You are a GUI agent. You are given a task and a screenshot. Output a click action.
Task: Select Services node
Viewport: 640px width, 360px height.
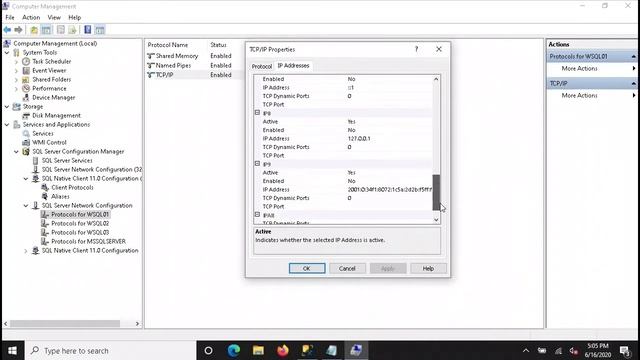click(x=43, y=133)
